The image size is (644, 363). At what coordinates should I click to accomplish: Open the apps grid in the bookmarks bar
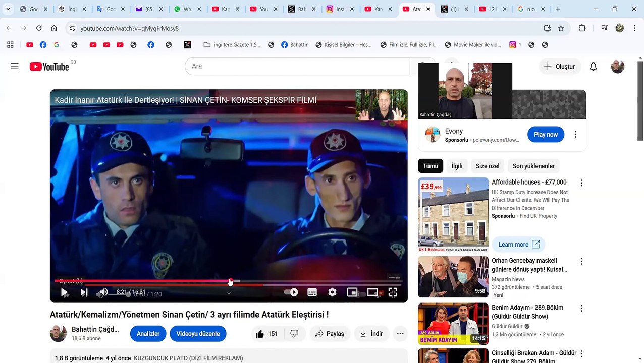(10, 45)
